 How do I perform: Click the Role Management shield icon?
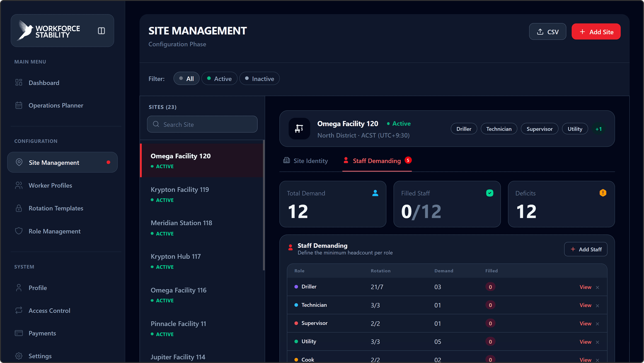19,231
